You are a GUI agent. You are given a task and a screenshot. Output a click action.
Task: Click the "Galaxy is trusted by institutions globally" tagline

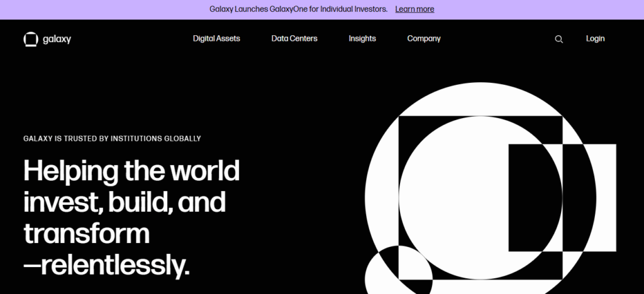point(112,139)
